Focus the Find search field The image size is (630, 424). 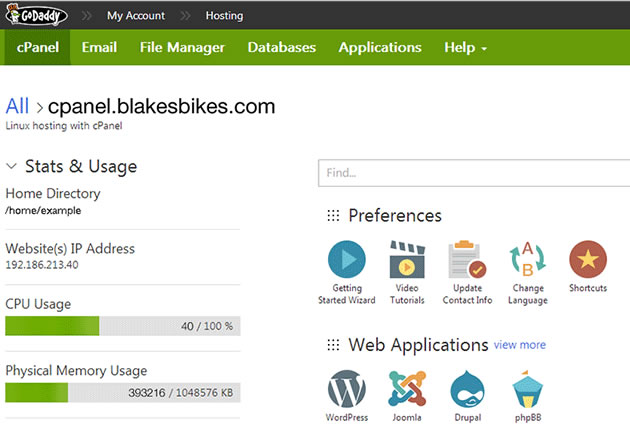[x=474, y=173]
